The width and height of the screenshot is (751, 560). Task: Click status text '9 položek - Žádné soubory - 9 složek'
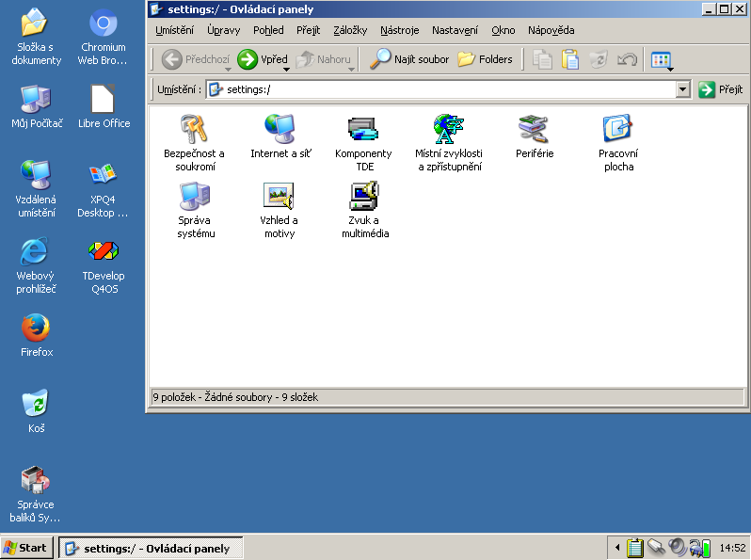(235, 397)
